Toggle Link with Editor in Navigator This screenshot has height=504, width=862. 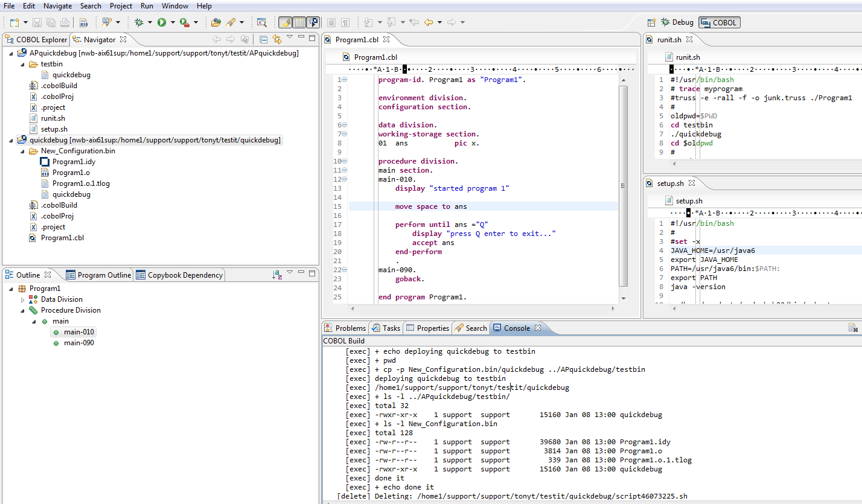click(x=277, y=39)
